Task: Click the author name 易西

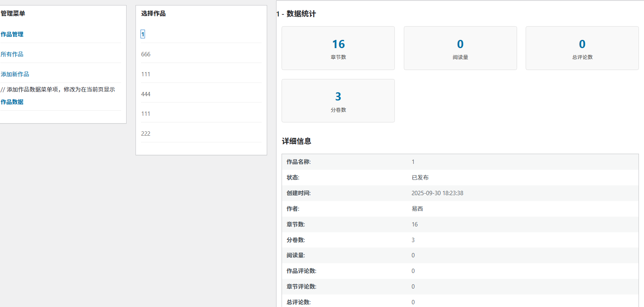Action: 417,209
